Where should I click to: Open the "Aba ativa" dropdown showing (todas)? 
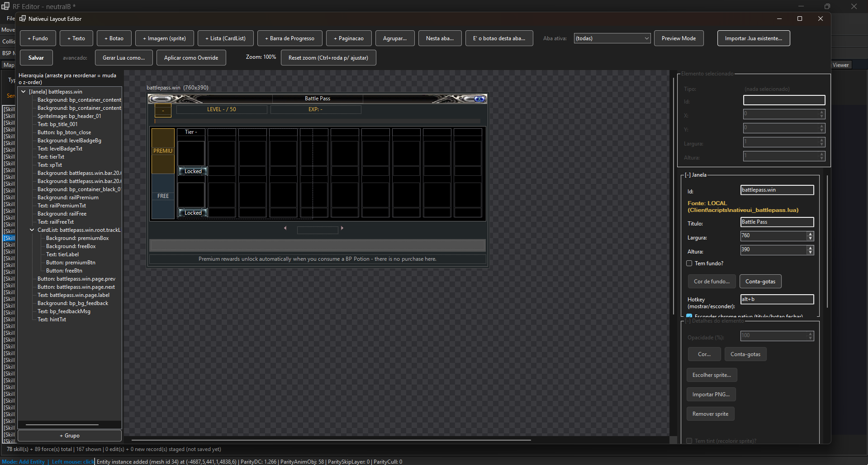click(612, 38)
